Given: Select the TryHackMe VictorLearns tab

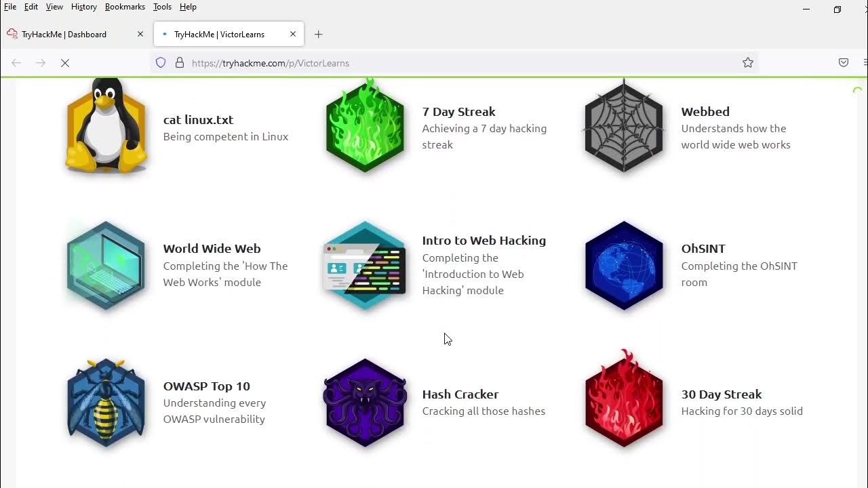Looking at the screenshot, I should [229, 34].
